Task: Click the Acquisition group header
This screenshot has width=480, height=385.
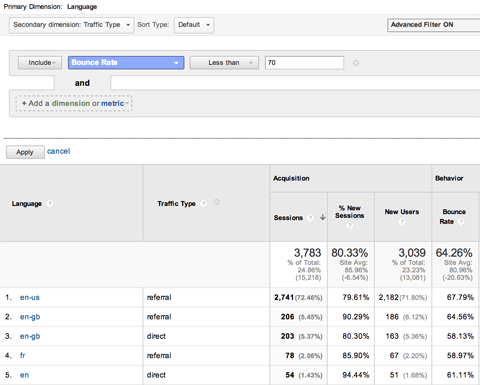Action: 291,178
